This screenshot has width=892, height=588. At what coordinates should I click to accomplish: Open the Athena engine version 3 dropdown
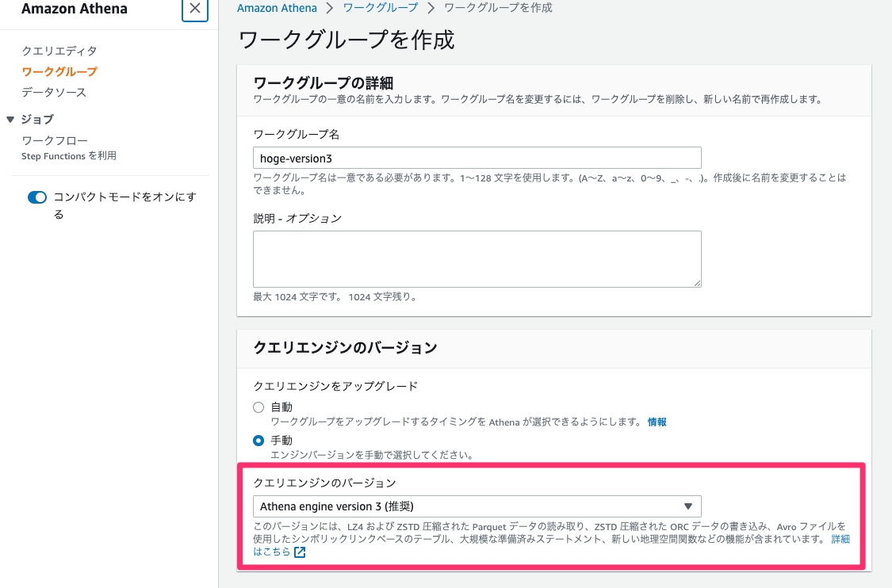point(477,506)
